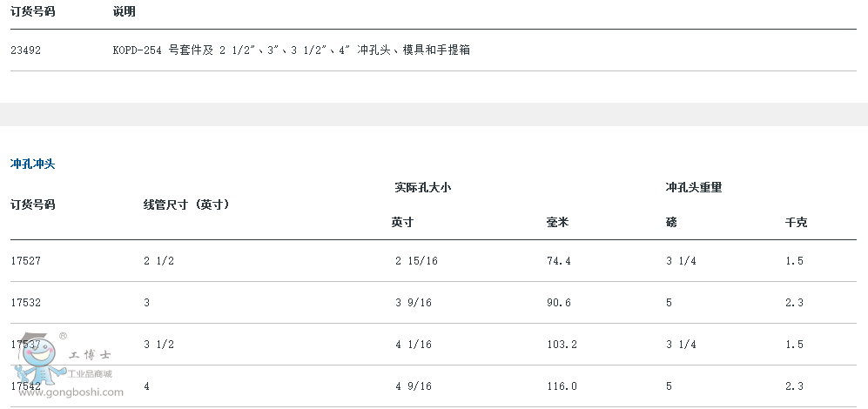Image resolution: width=868 pixels, height=409 pixels.
Task: Click the 线管尺寸（英寸）column header
Action: tap(186, 204)
